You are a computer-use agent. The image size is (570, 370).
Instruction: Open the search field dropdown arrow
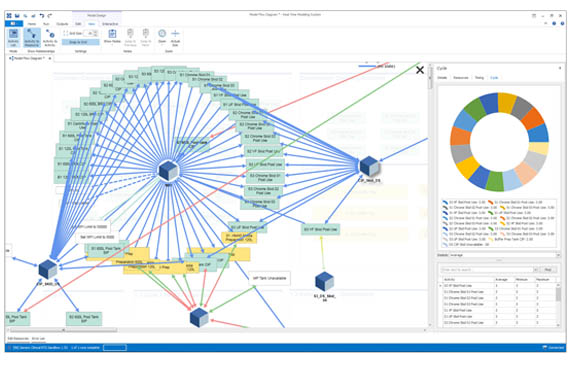click(x=535, y=270)
